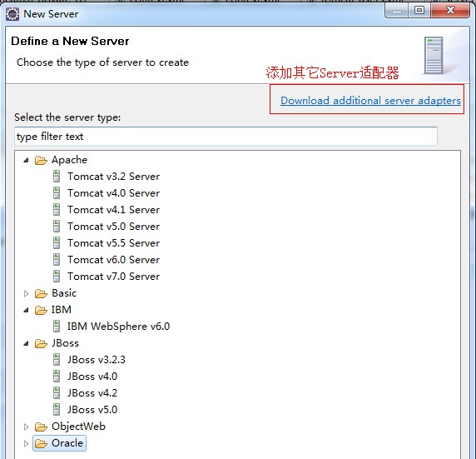Close the New Server dialog
476x459 pixels.
coord(450,11)
